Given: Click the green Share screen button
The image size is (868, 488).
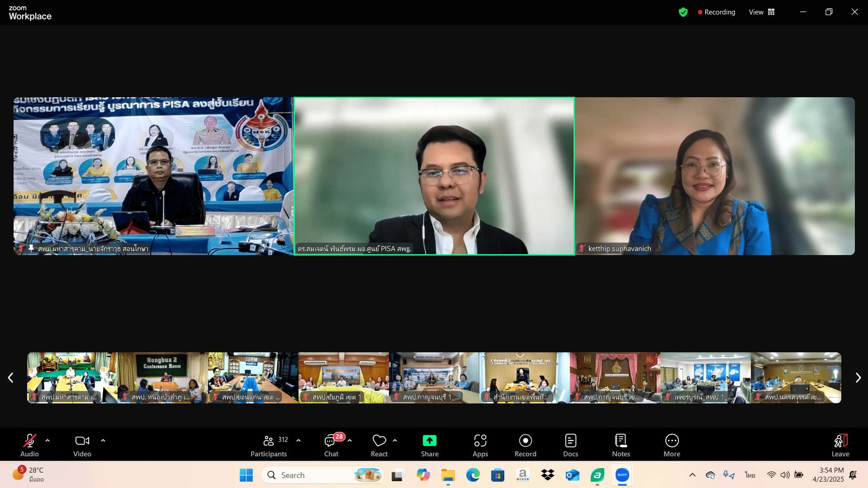Looking at the screenshot, I should click(430, 445).
